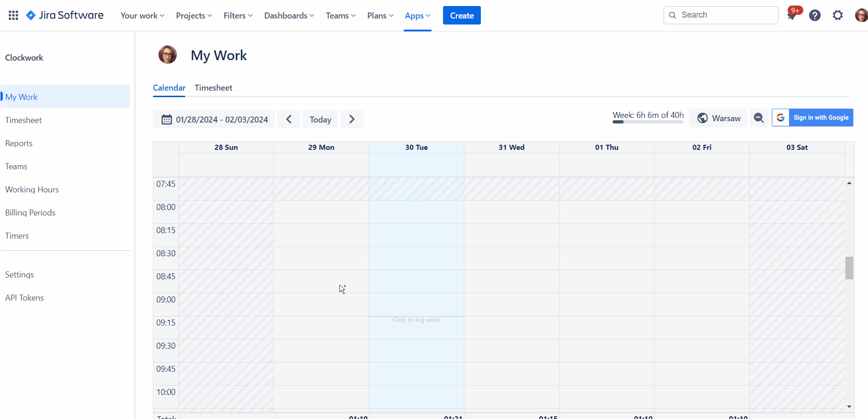Click inside the Search field
Screen dimensions: 868x419
click(721, 15)
